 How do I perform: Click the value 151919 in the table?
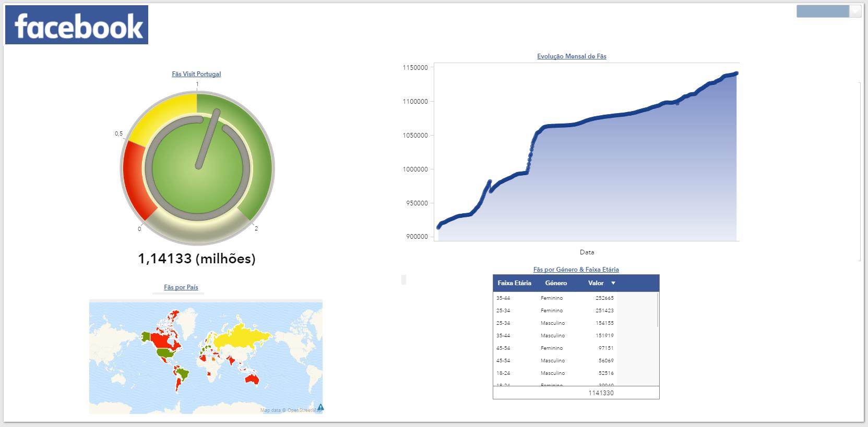604,336
